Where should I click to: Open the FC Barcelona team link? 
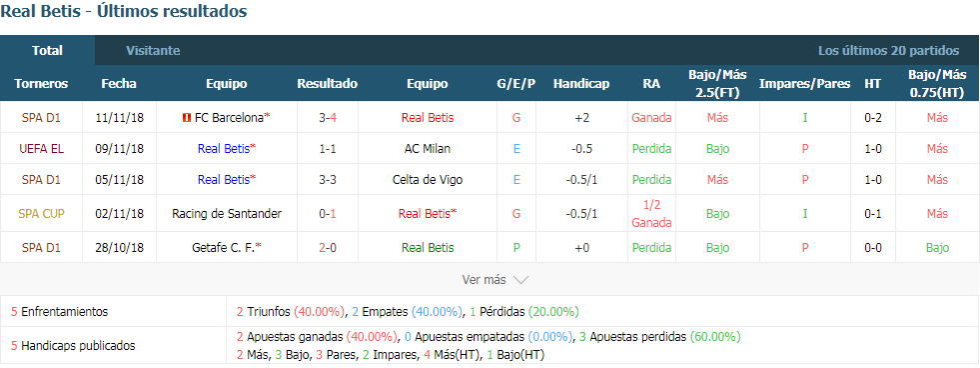(x=229, y=117)
